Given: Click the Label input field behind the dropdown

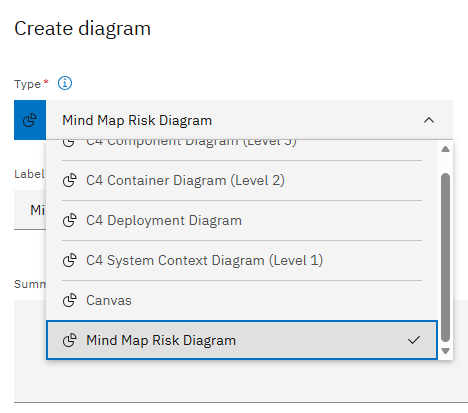Looking at the screenshot, I should (30, 210).
